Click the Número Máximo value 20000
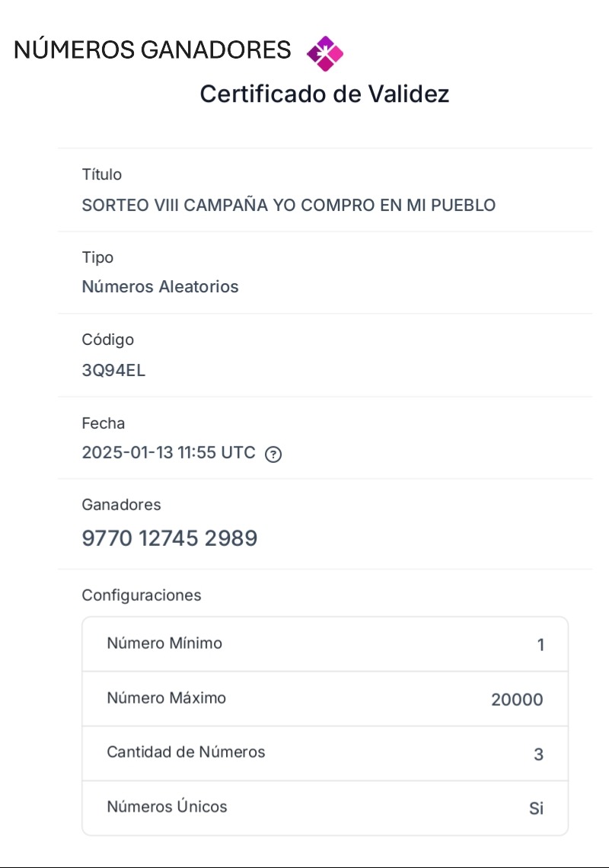 point(517,700)
